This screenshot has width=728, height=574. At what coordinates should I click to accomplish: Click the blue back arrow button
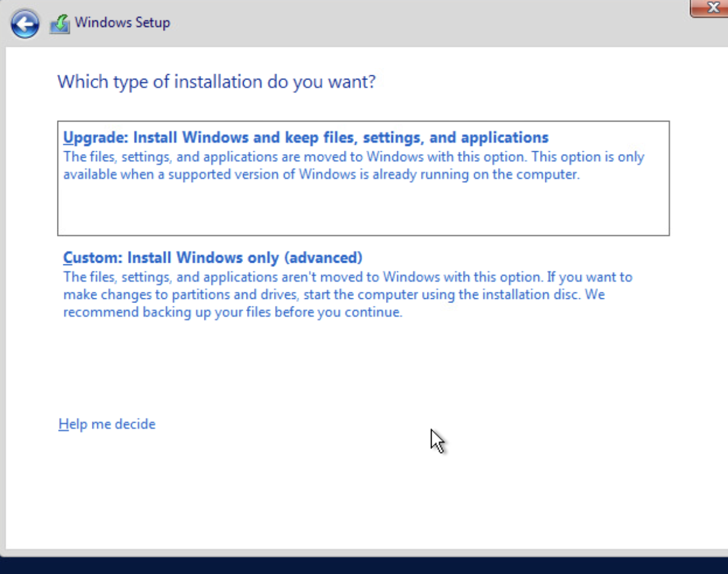[x=24, y=24]
